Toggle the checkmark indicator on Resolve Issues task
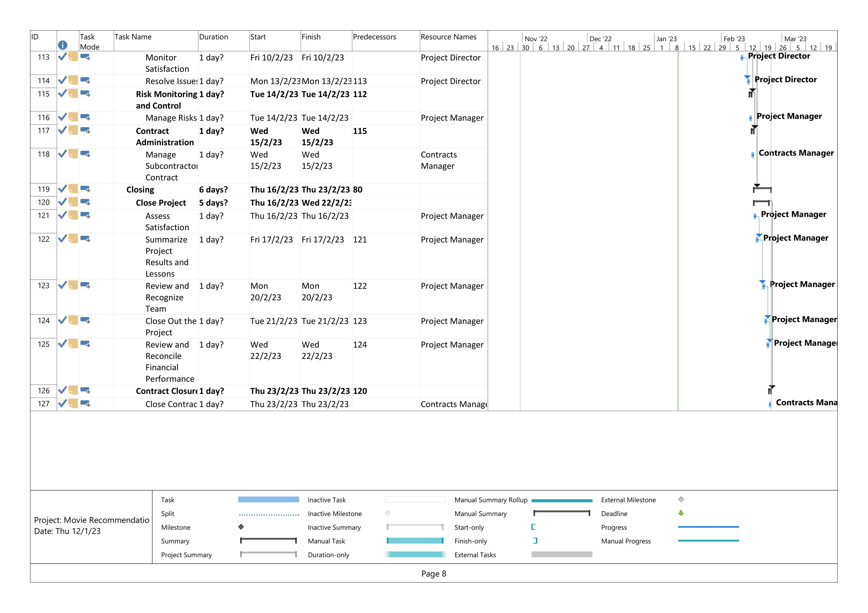The width and height of the screenshot is (868, 613). click(63, 81)
